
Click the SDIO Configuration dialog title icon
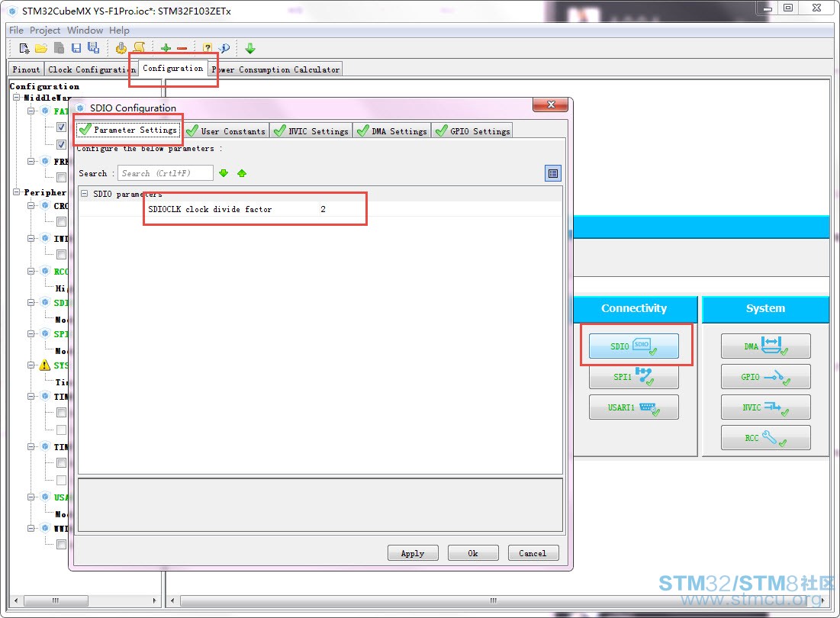coord(80,108)
